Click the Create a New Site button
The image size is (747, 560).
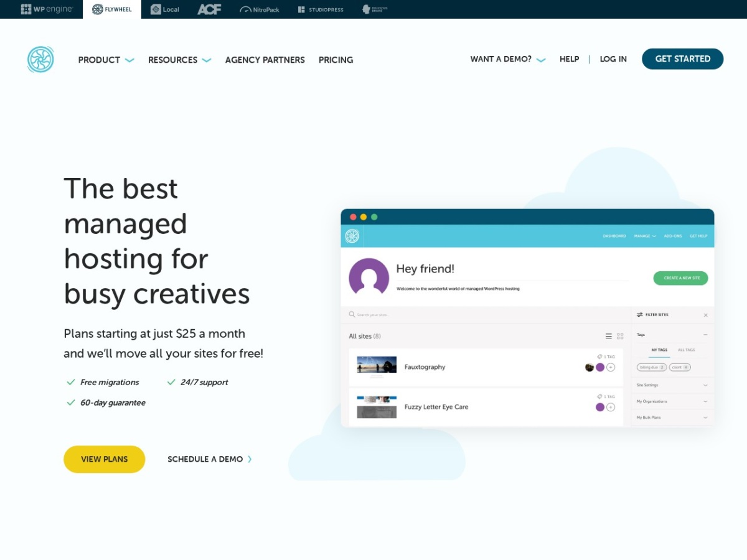pos(680,278)
